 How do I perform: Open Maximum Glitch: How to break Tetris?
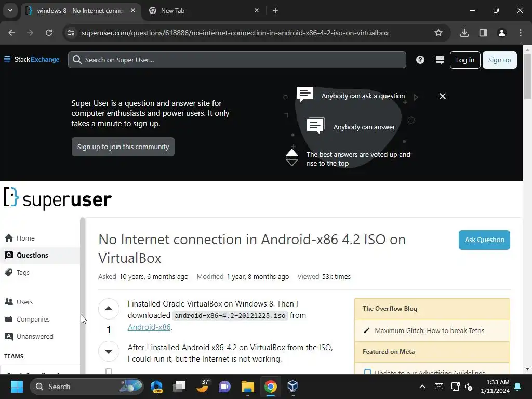[430, 330]
